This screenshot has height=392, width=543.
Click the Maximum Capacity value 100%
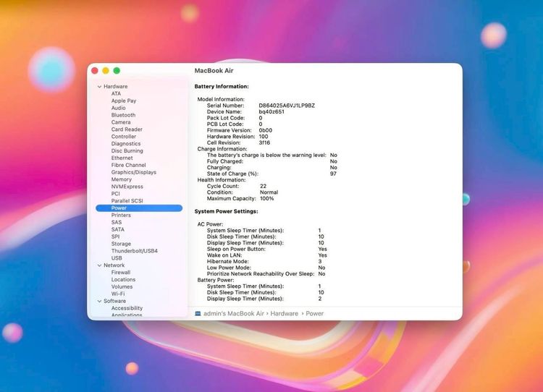(x=267, y=199)
